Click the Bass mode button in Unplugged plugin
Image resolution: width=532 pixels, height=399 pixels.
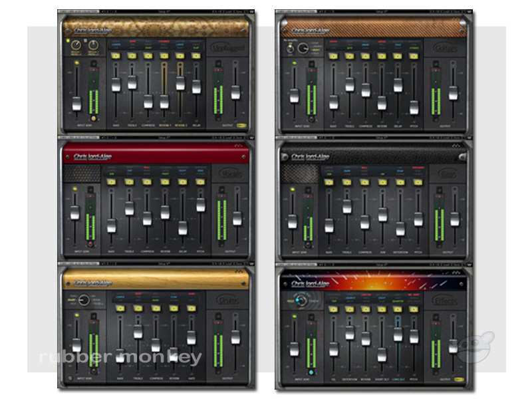116,56
